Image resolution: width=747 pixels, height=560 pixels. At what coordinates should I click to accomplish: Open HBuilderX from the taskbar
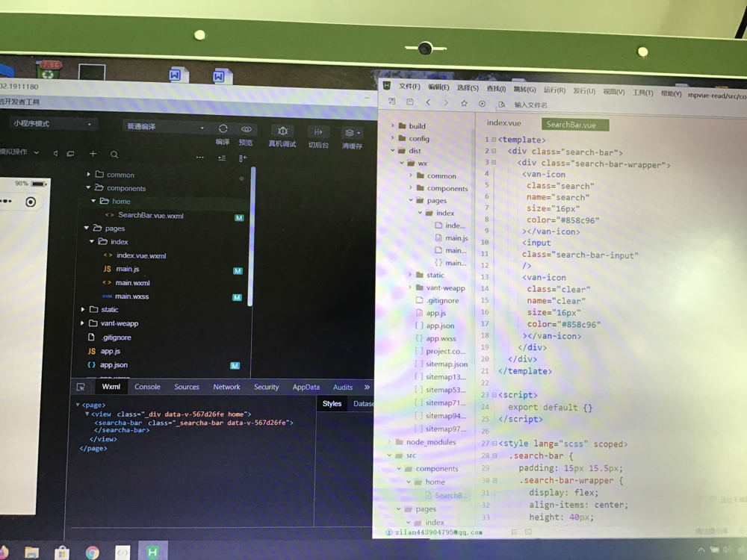pyautogui.click(x=152, y=552)
